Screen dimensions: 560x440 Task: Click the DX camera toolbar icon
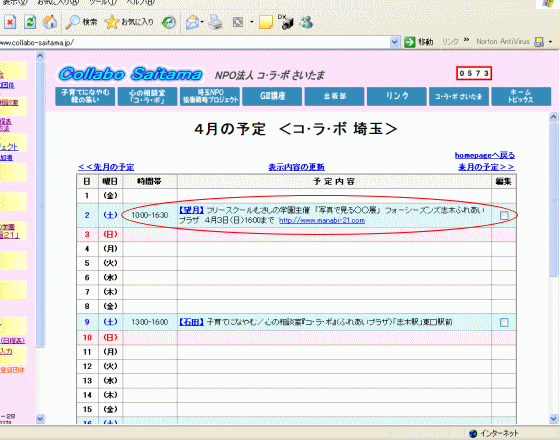(x=286, y=22)
